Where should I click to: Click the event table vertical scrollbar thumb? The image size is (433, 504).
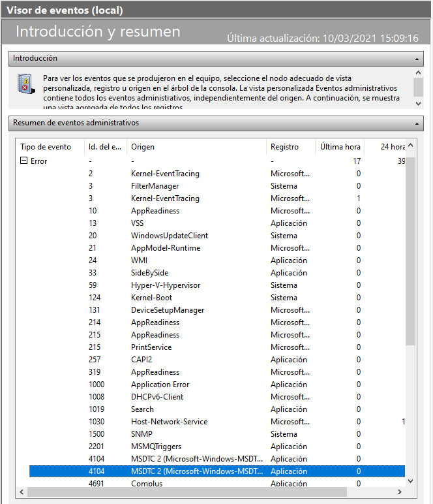tap(411, 251)
